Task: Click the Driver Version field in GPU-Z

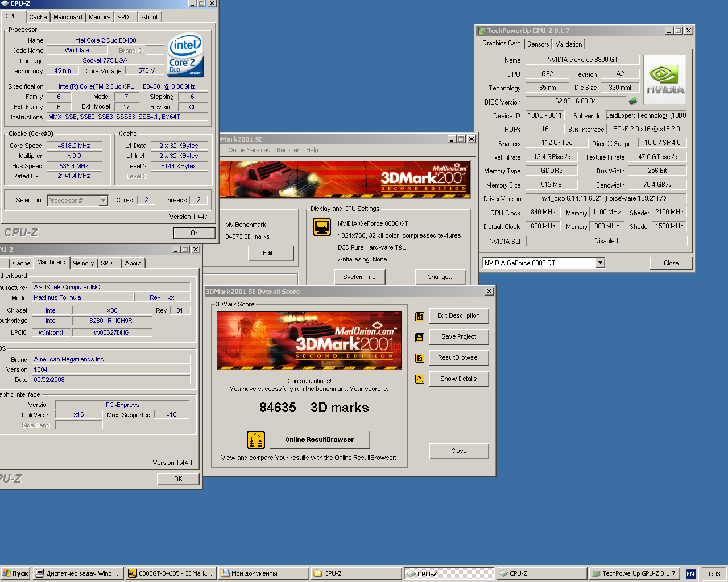Action: point(606,198)
